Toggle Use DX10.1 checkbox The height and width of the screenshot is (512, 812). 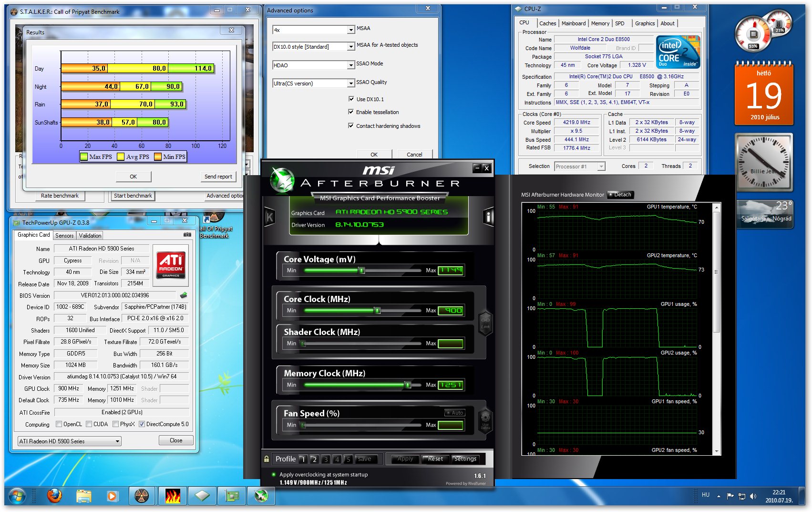pyautogui.click(x=351, y=99)
